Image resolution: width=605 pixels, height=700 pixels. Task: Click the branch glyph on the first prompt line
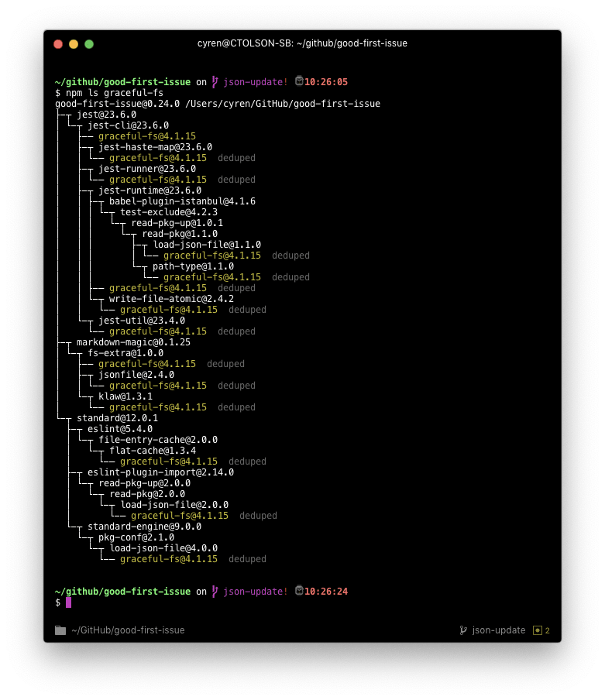[x=215, y=82]
